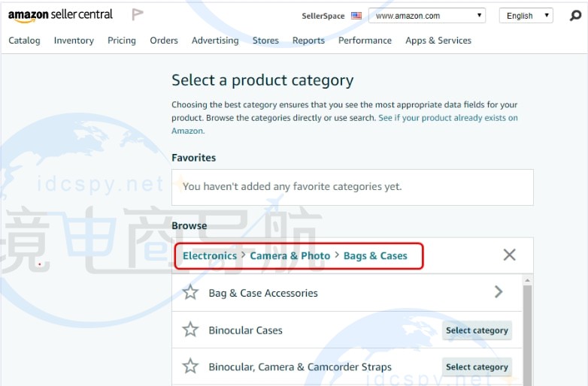Click Camera & Photo breadcrumb link

click(290, 256)
